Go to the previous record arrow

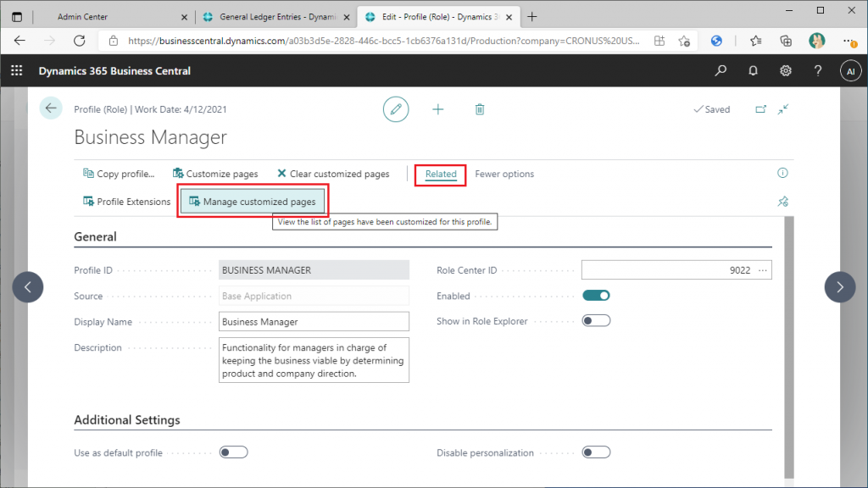pos(28,286)
